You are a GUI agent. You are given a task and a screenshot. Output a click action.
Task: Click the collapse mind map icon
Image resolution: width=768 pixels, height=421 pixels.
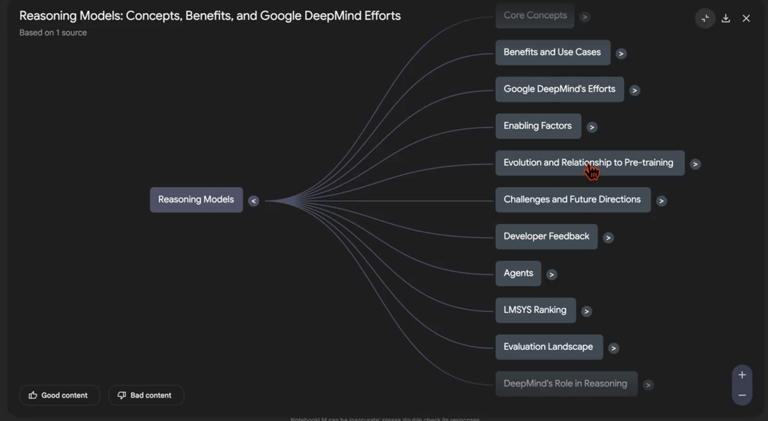pos(705,18)
